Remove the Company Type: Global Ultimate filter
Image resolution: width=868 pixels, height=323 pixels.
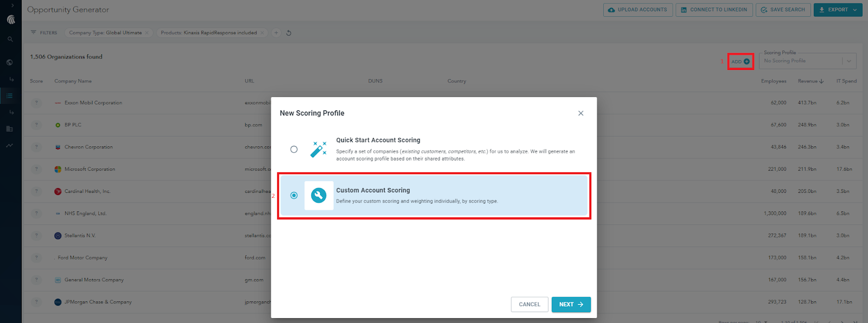pos(146,33)
